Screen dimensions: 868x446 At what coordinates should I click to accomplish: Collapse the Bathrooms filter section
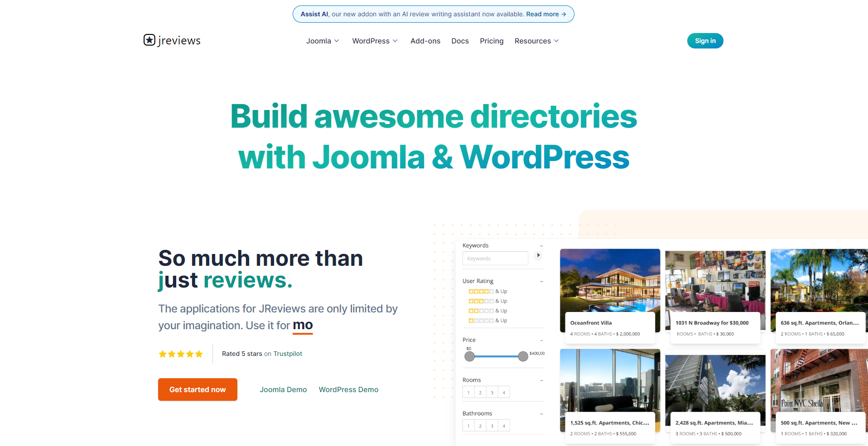click(x=541, y=414)
